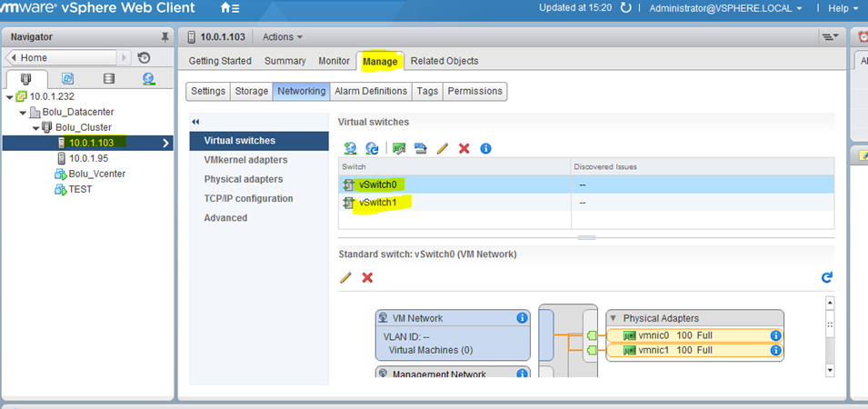The width and height of the screenshot is (868, 409).
Task: Open the Actions dropdown menu
Action: [x=283, y=37]
